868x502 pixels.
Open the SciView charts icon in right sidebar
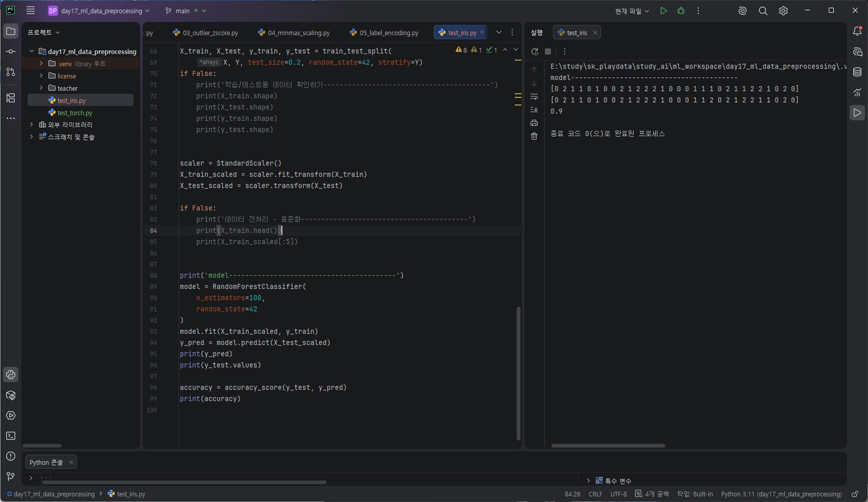click(857, 92)
